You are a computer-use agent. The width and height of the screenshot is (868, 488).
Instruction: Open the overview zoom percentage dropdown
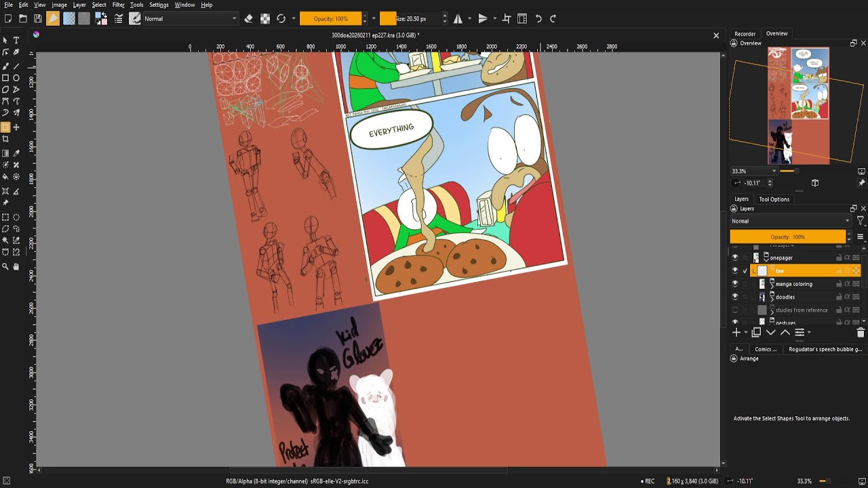(x=754, y=171)
